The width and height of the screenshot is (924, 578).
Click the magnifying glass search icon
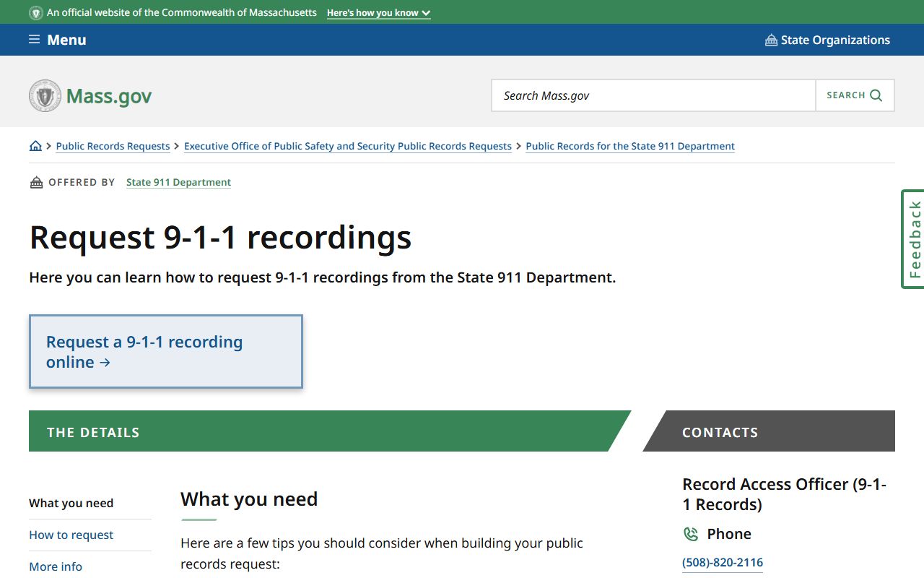tap(876, 95)
